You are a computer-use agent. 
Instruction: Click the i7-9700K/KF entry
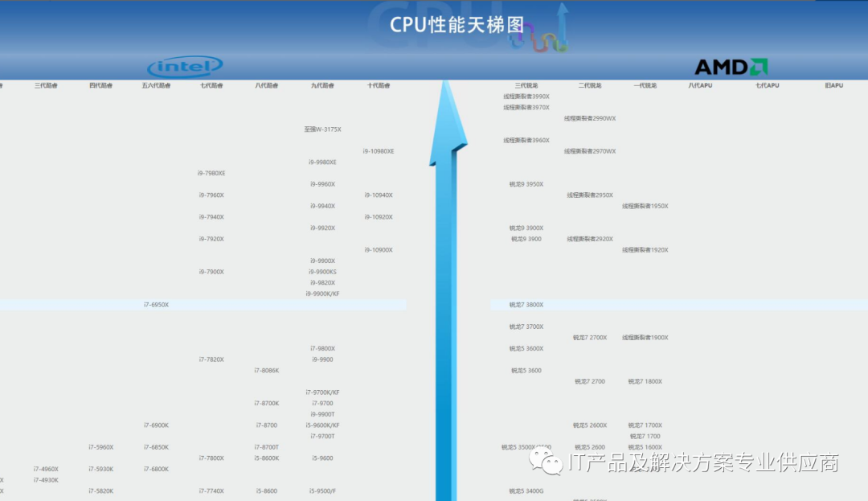(x=323, y=392)
